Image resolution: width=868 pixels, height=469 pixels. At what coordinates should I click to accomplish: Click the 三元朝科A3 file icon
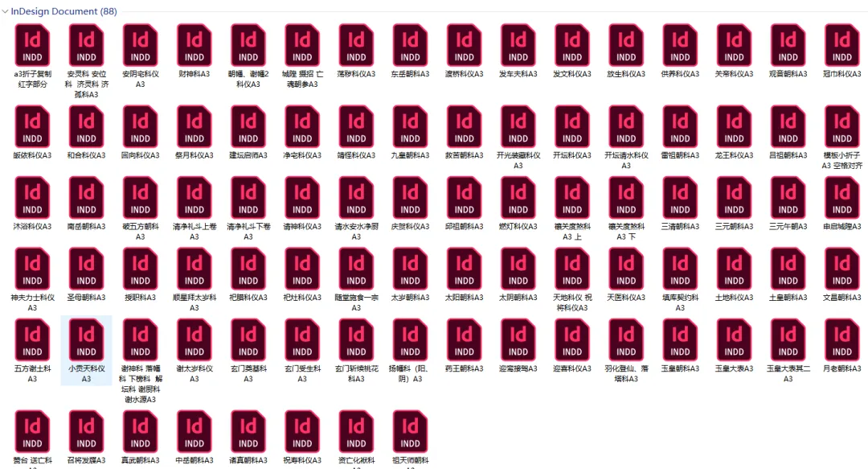[x=734, y=197]
